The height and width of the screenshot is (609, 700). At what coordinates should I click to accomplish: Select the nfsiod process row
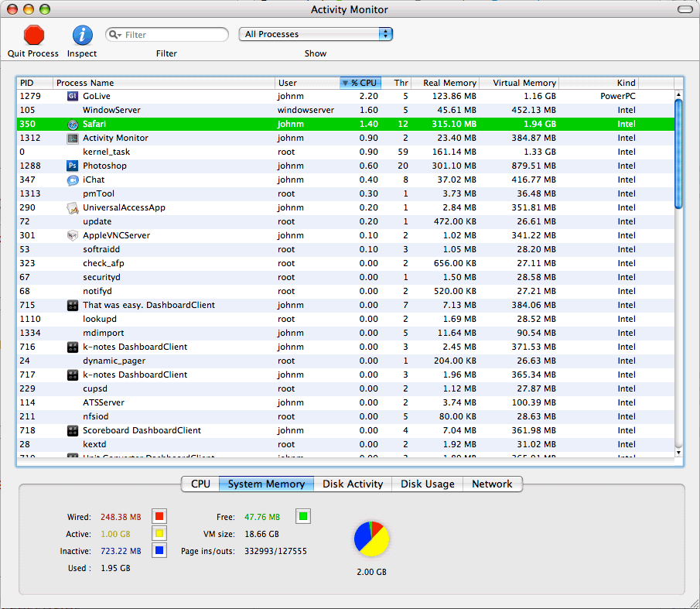pos(346,416)
